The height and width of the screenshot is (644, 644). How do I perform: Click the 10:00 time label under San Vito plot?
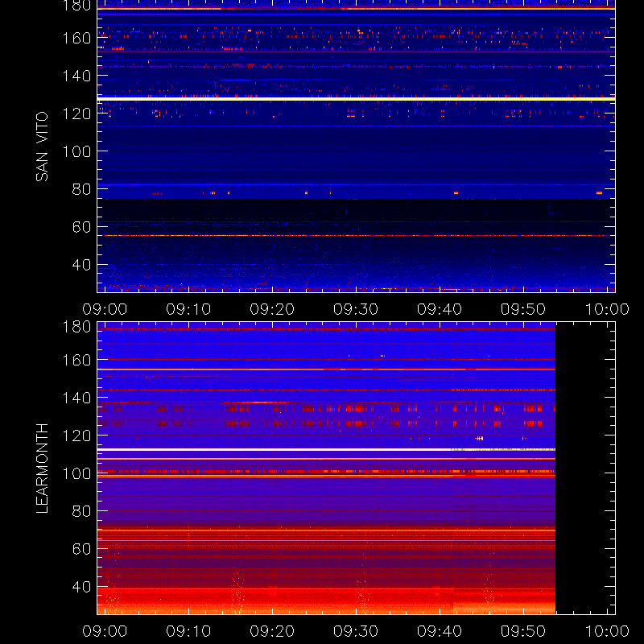(x=607, y=309)
